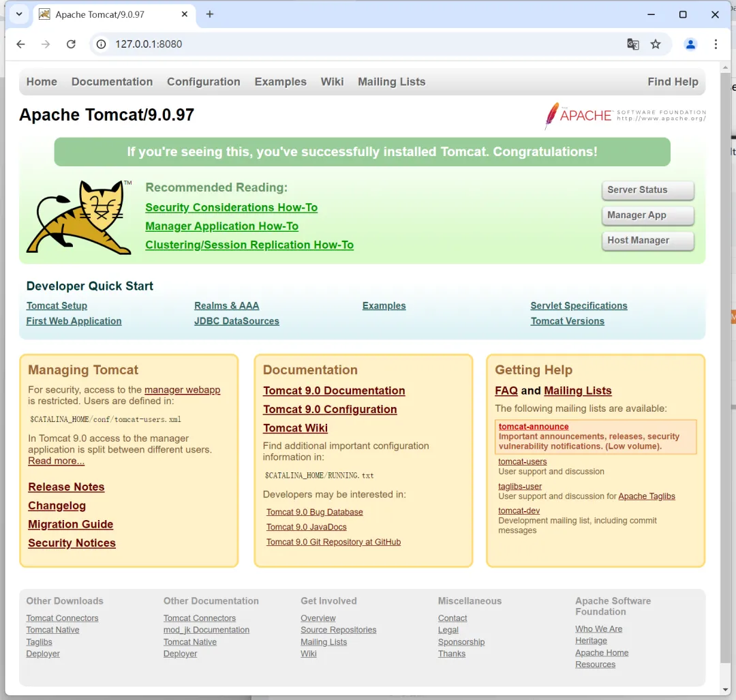Open the Sponsorship footer link
Image resolution: width=736 pixels, height=700 pixels.
pyautogui.click(x=461, y=642)
